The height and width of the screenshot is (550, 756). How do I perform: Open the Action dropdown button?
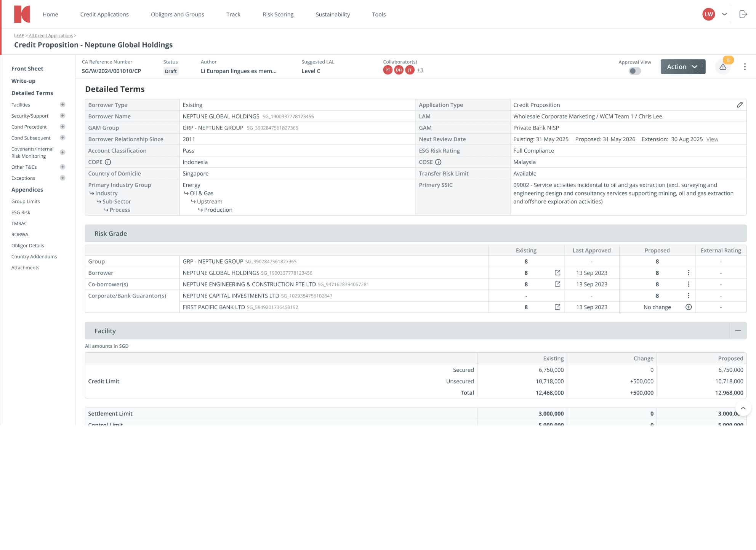tap(683, 67)
